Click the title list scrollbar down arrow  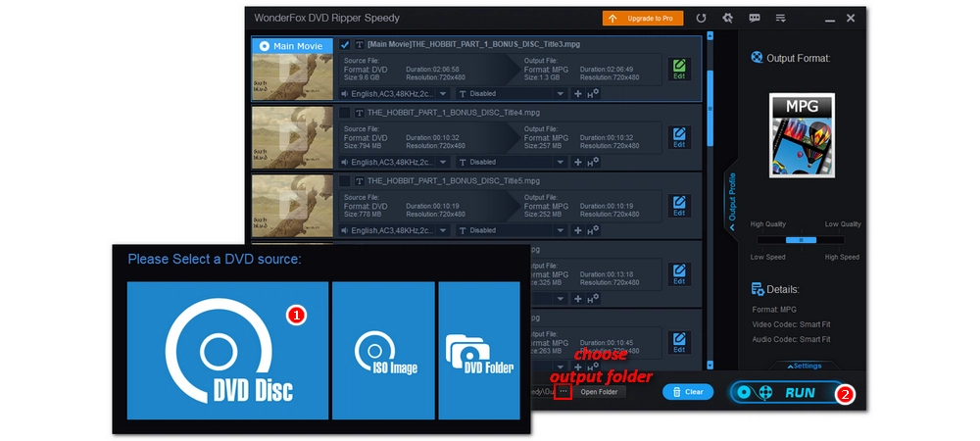coord(710,365)
